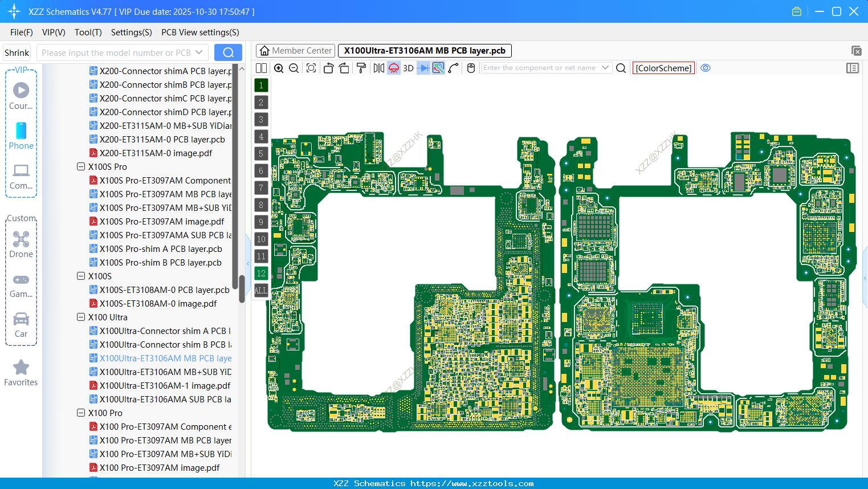Collapse the X100S Pro tree section
This screenshot has width=868, height=489.
[x=80, y=166]
